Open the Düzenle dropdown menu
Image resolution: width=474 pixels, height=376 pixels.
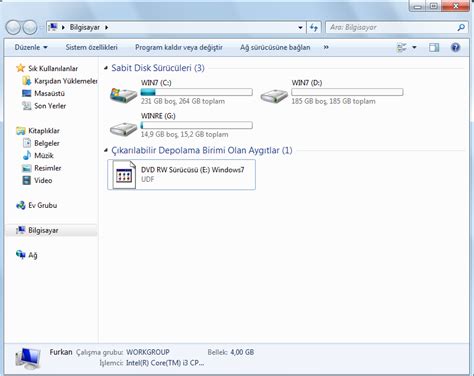pos(31,48)
